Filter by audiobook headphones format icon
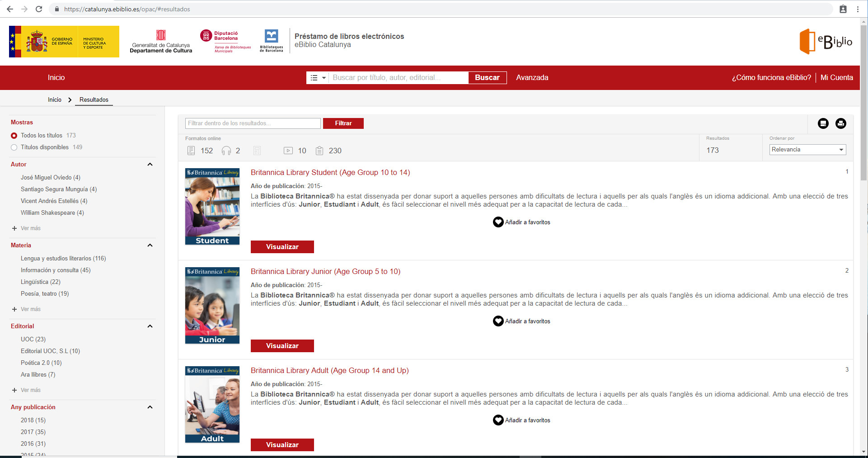This screenshot has height=458, width=868. tap(226, 151)
